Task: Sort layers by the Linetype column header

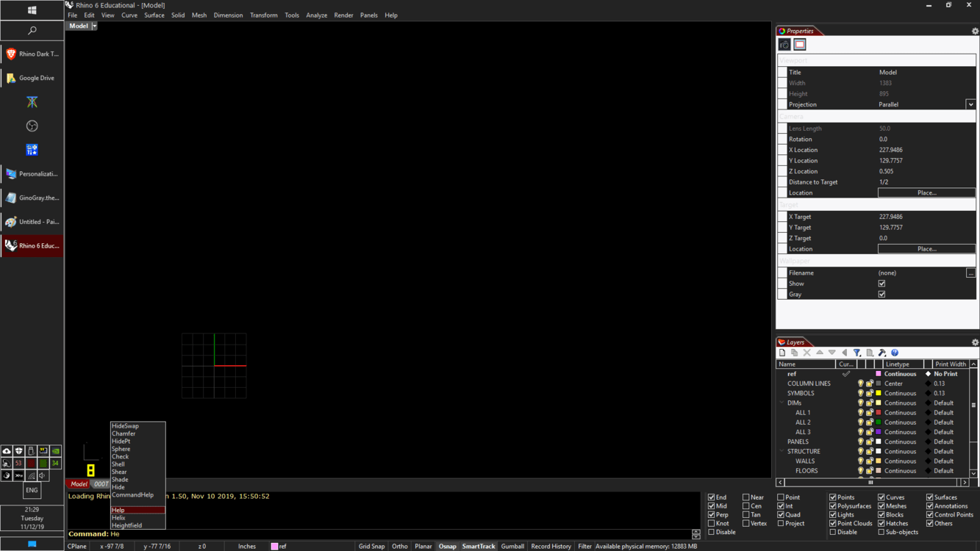Action: coord(903,364)
